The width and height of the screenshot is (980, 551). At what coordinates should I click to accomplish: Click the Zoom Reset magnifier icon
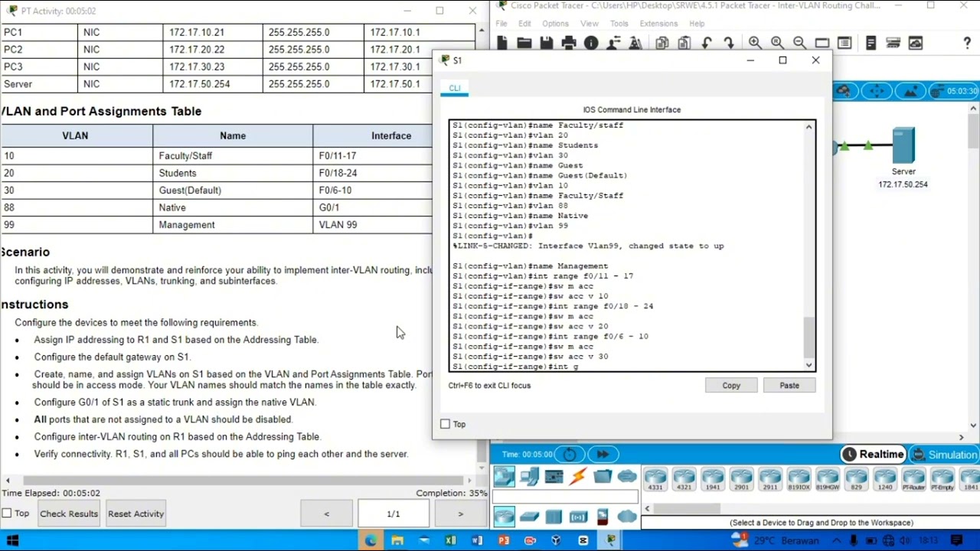(777, 43)
